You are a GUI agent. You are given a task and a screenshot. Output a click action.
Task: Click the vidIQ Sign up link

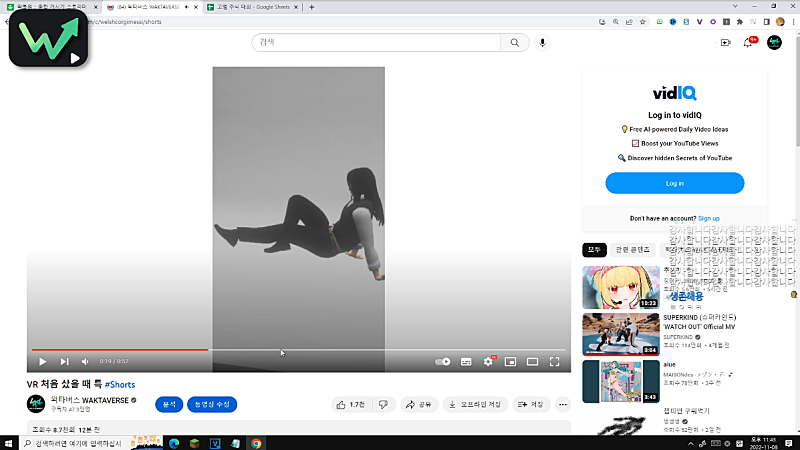708,218
